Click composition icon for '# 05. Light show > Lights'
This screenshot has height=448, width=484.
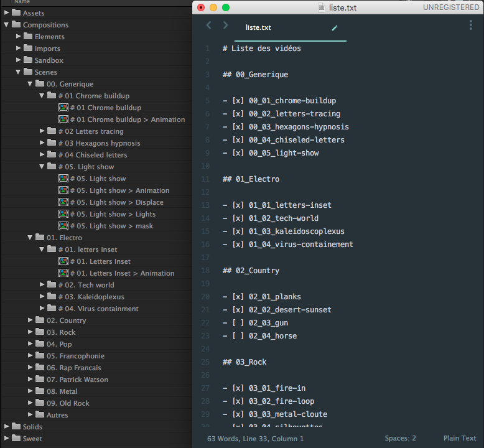tap(63, 213)
